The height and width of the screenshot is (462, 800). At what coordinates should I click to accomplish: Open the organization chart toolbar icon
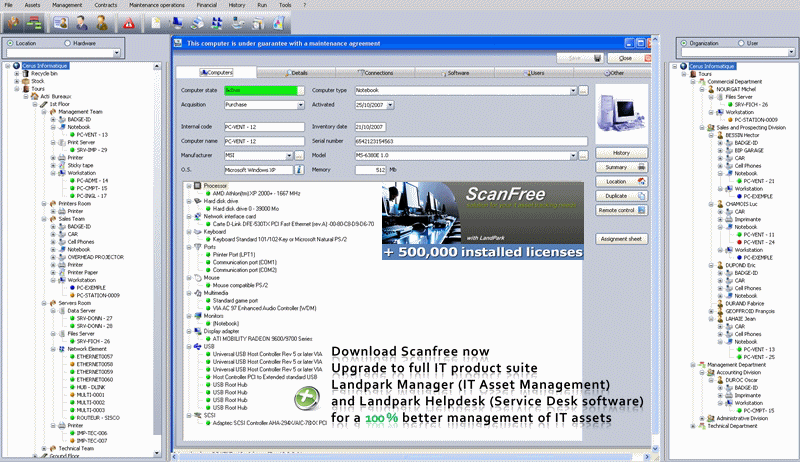34,23
